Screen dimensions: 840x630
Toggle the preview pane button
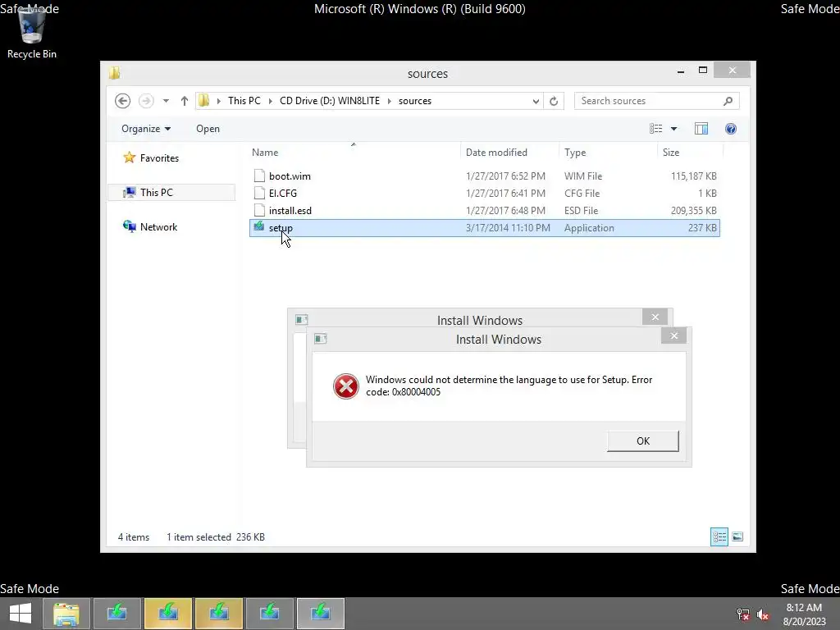[701, 129]
